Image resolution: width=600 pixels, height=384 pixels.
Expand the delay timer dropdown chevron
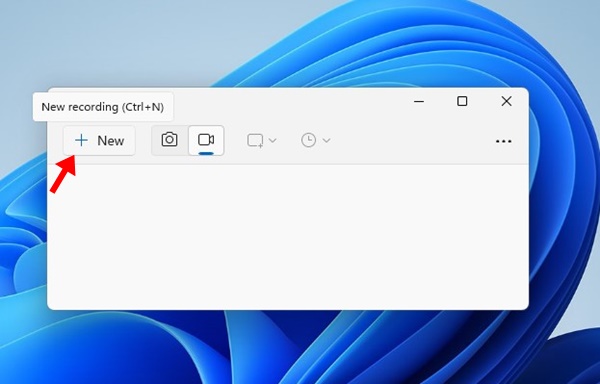click(326, 140)
